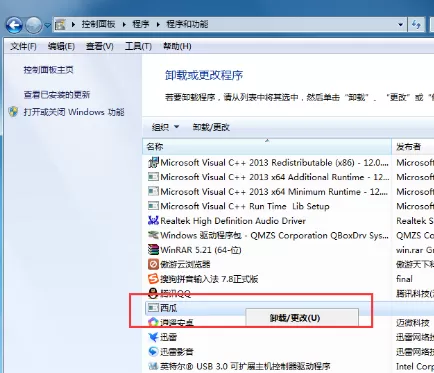434x373 pixels.
Task: Select Visual C++ Run Time Lib Setup
Action: coord(245,206)
